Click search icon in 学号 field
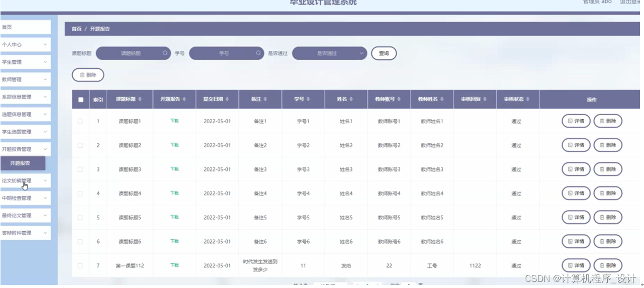This screenshot has height=288, width=644. click(258, 53)
